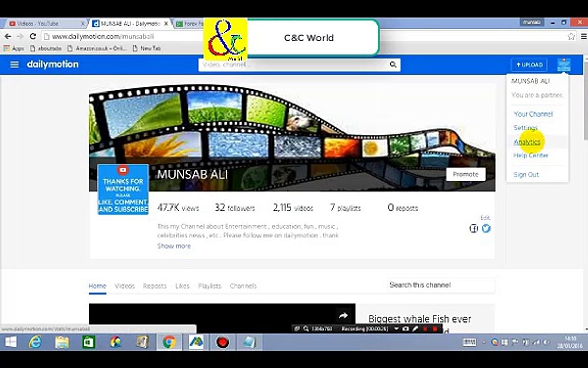Open abouttabs bookmark
The width and height of the screenshot is (588, 368).
click(x=45, y=48)
